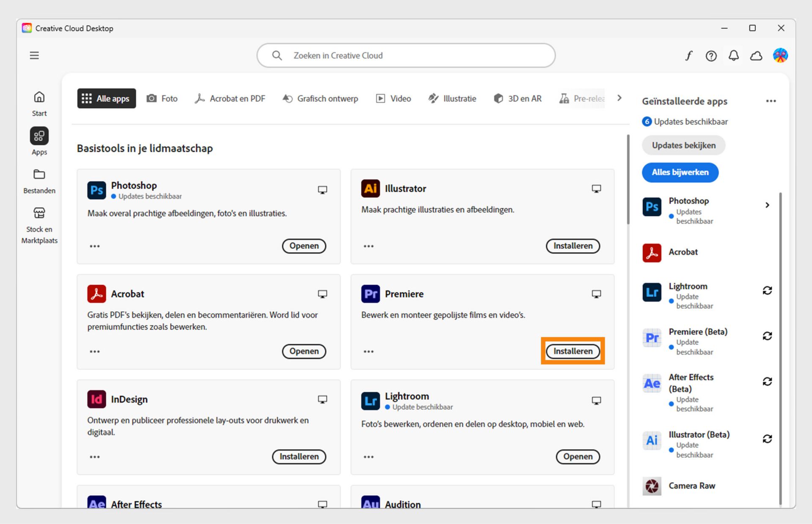
Task: Click desktop platform icon on Illustrator card
Action: [x=596, y=188]
